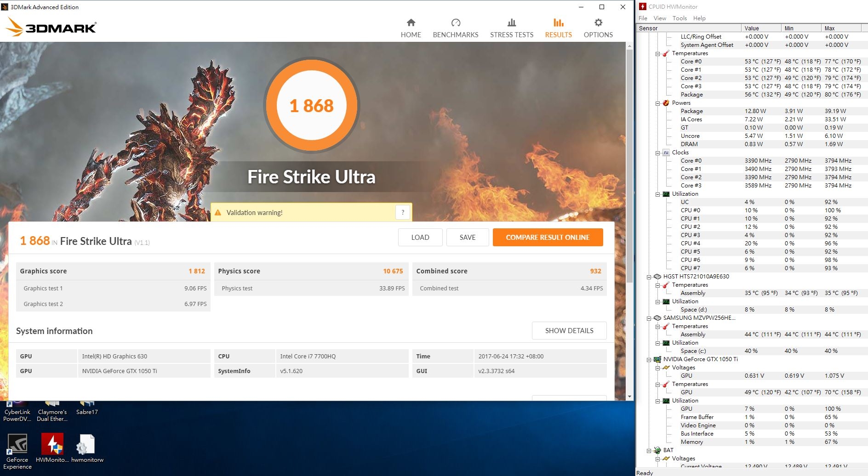Viewport: 868px width, 476px height.
Task: Click the HGST hard drive icon
Action: click(x=657, y=277)
